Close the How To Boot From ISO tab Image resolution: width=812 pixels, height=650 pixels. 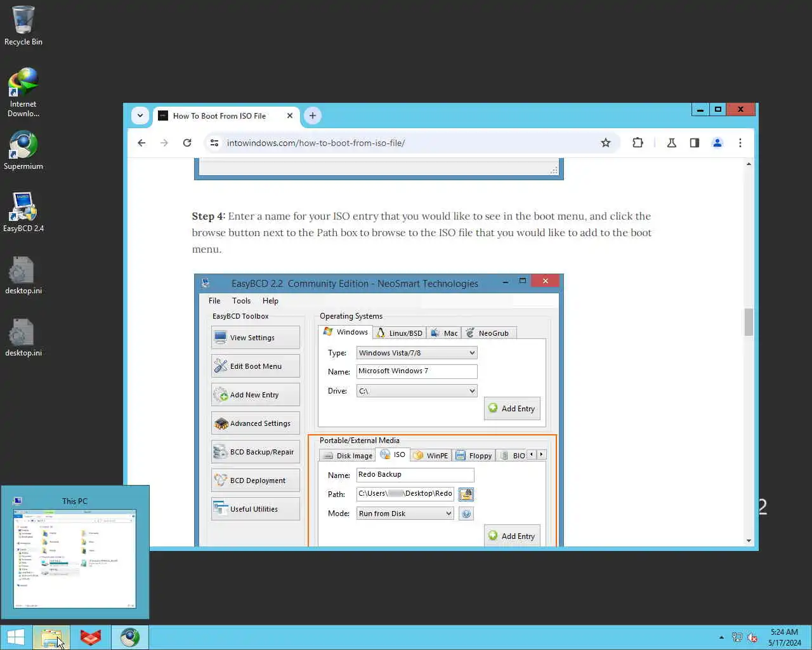290,116
